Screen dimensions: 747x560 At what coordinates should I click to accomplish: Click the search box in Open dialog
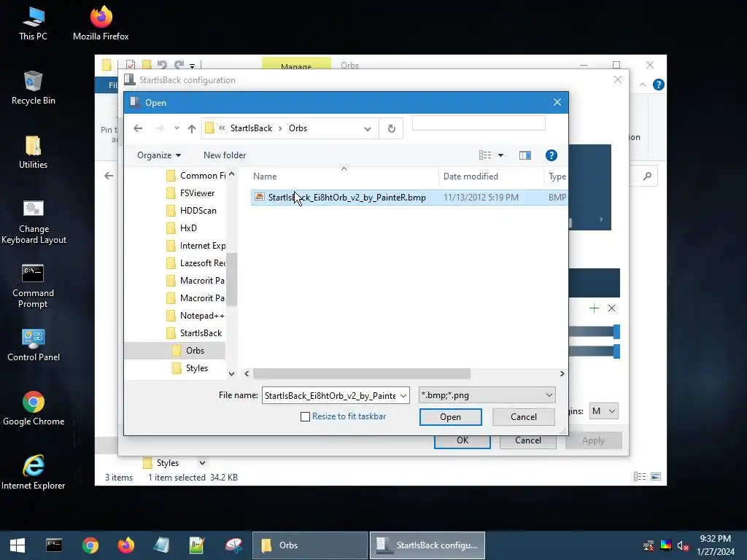pyautogui.click(x=479, y=122)
